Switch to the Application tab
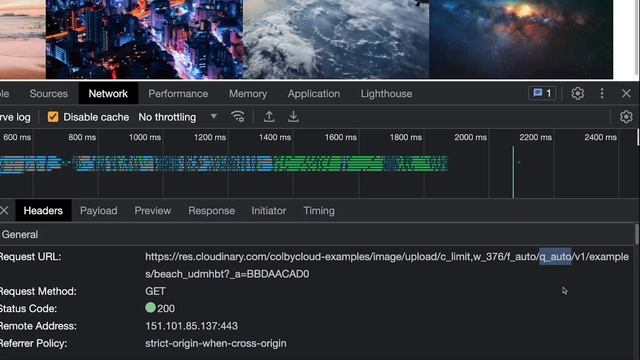Viewport: 640px width, 360px height. (313, 93)
